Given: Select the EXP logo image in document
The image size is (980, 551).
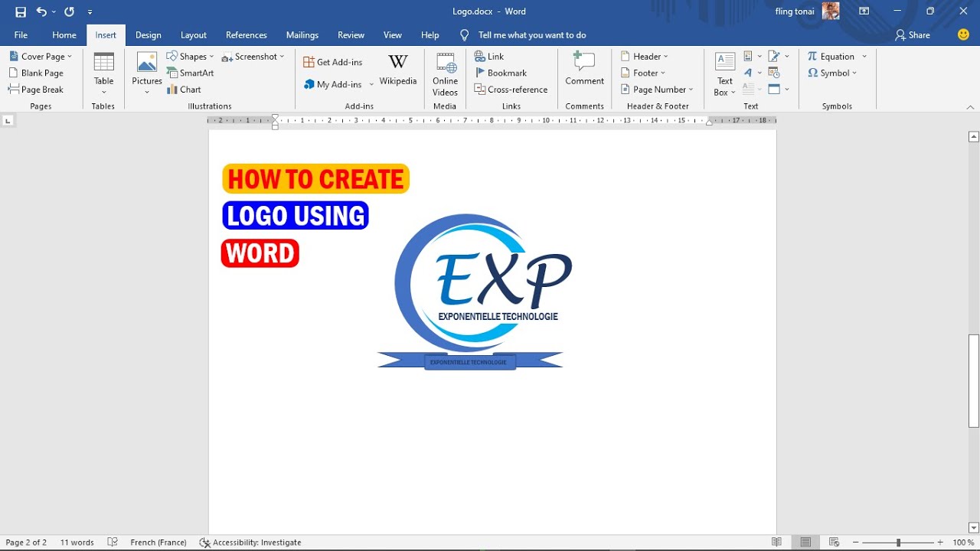Looking at the screenshot, I should (475, 291).
